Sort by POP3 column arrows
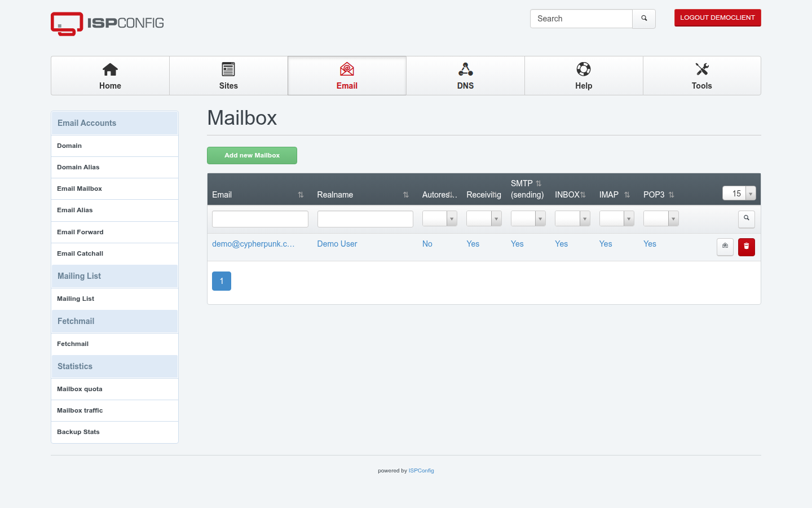The image size is (812, 508). point(672,195)
